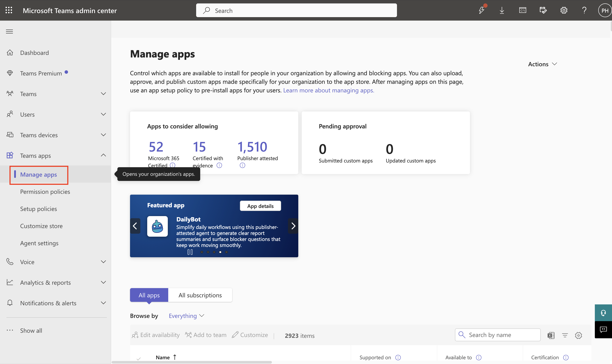612x364 pixels.
Task: Open Setup policies page
Action: coord(39,209)
